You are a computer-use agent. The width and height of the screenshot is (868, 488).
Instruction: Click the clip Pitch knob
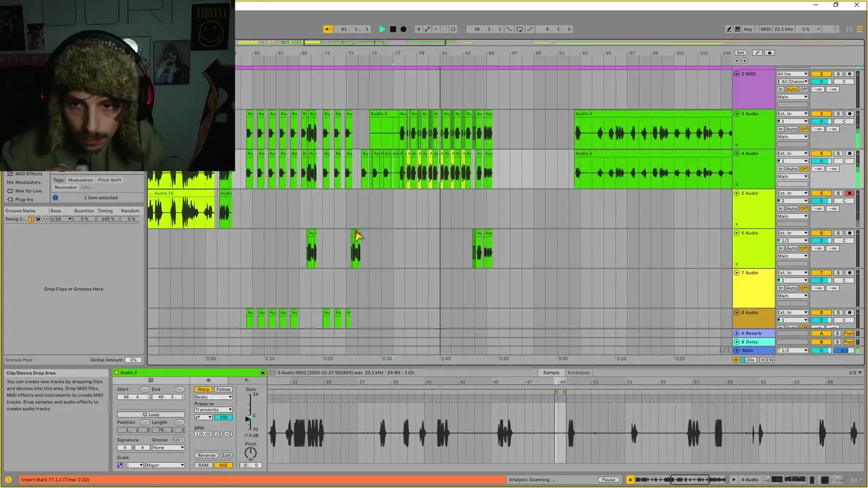click(250, 453)
